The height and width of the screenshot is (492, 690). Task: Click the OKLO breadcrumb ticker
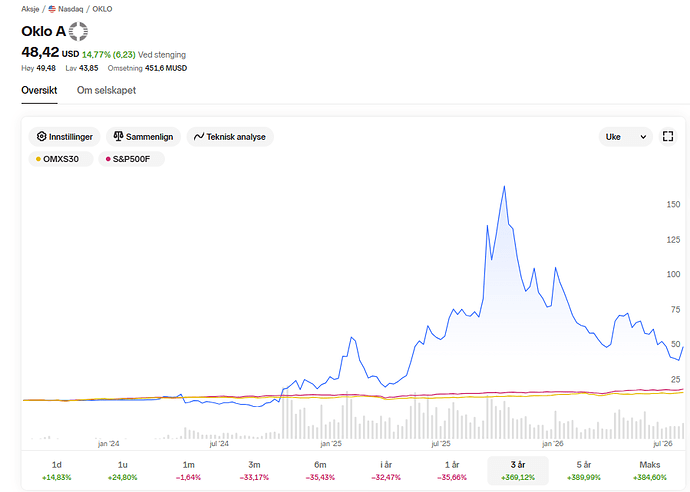(x=102, y=9)
